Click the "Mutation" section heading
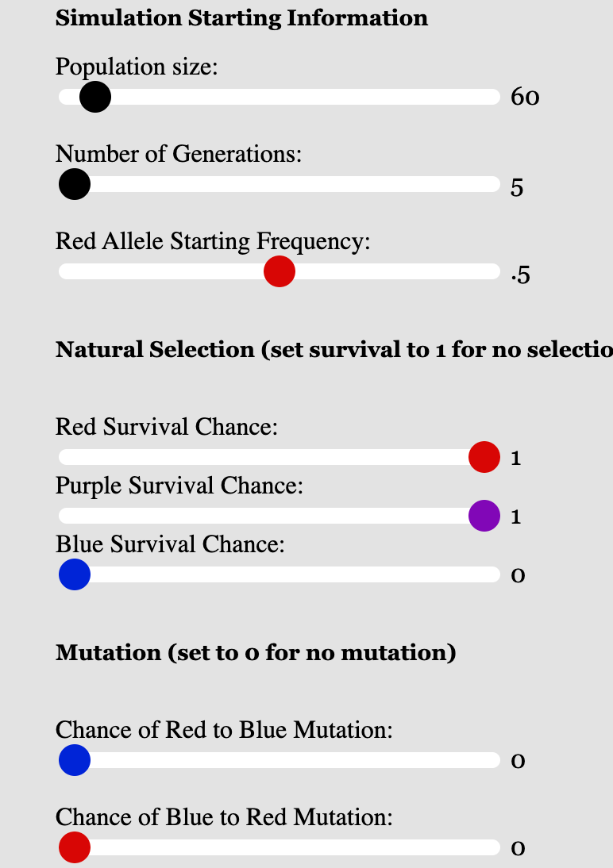The height and width of the screenshot is (868, 613). point(256,653)
